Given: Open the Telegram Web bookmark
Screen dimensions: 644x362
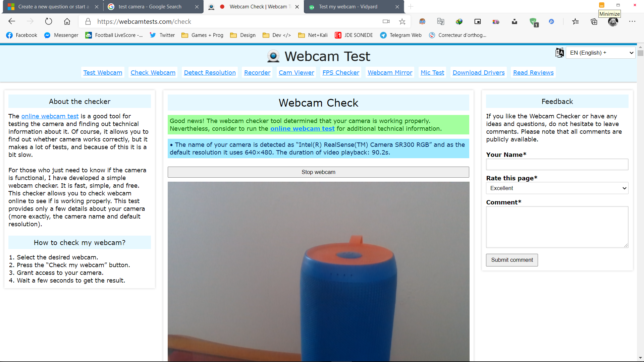Looking at the screenshot, I should click(x=401, y=35).
